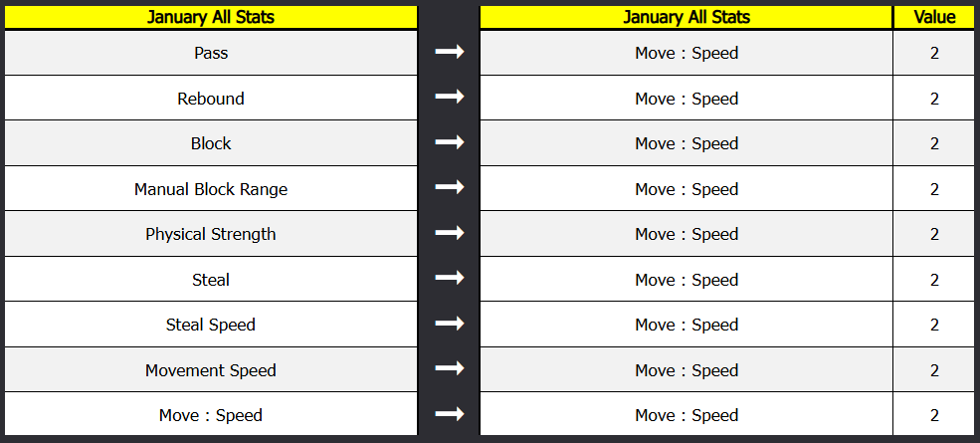Select the Physical Strength cell
Screen dimensions: 980x443
point(211,234)
